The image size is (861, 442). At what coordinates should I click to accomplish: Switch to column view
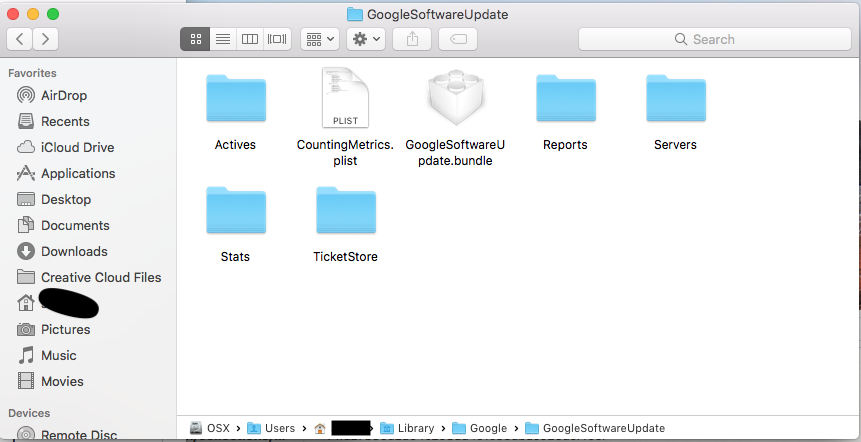click(x=250, y=39)
